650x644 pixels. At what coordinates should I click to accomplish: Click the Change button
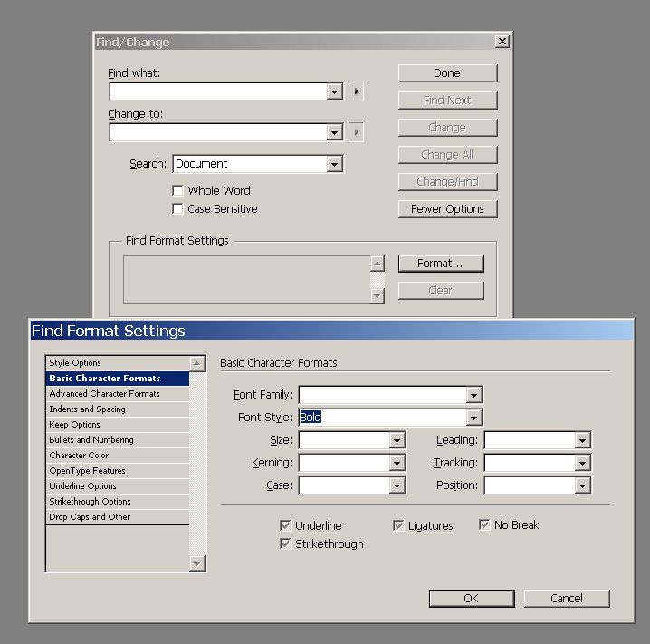pyautogui.click(x=447, y=128)
